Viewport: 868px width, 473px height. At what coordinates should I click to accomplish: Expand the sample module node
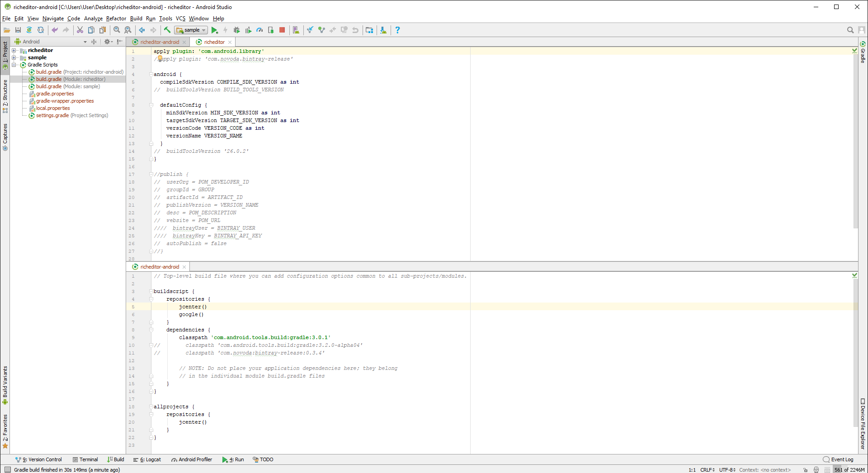click(x=14, y=57)
